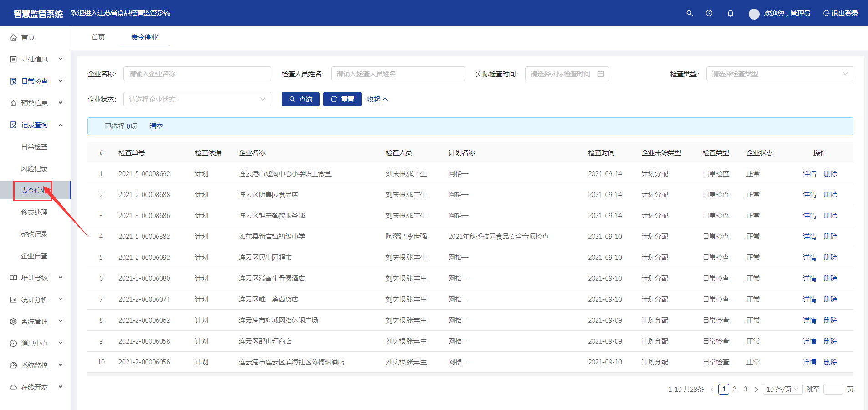Click the 统计分析 chart icon in sidebar
The image size is (868, 410).
coord(14,300)
